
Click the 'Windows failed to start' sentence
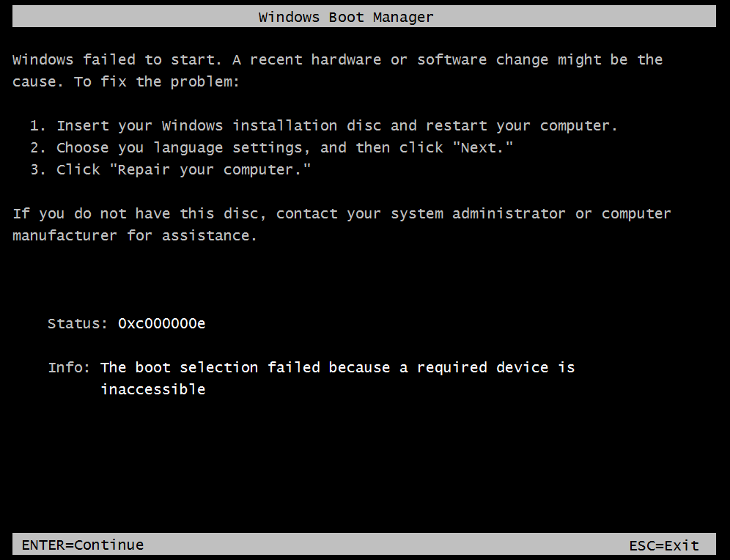tap(116, 59)
